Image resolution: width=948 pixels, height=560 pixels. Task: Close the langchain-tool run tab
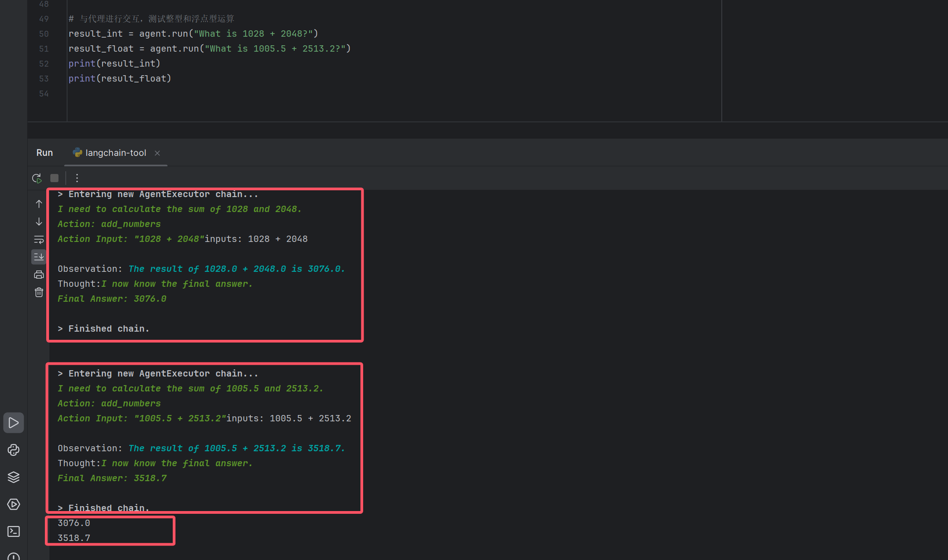[157, 153]
